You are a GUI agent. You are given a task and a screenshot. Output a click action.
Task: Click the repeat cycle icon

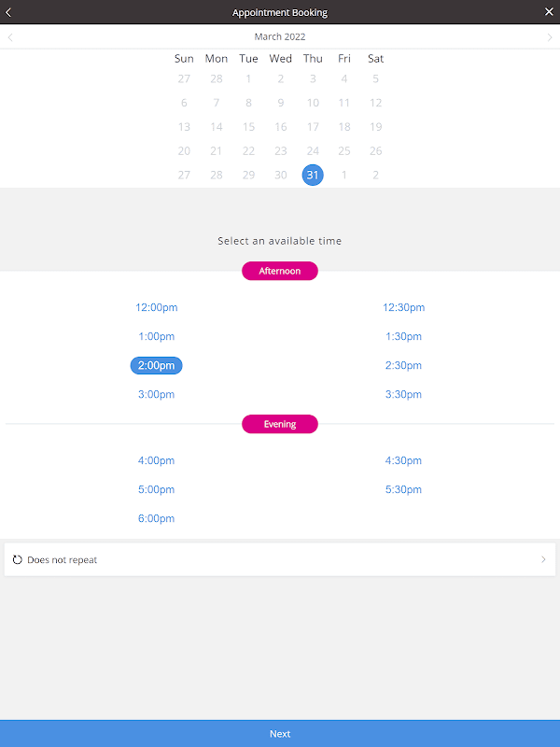17,560
